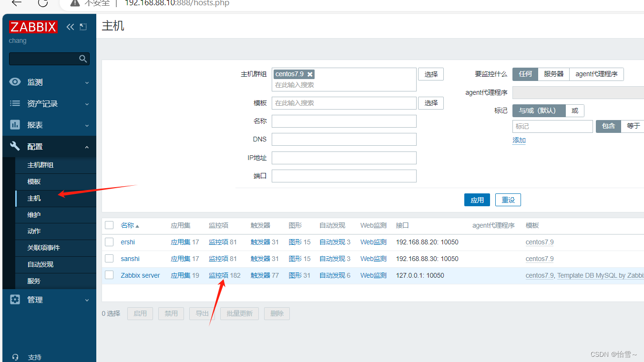Click the 应用 filter button

(477, 200)
